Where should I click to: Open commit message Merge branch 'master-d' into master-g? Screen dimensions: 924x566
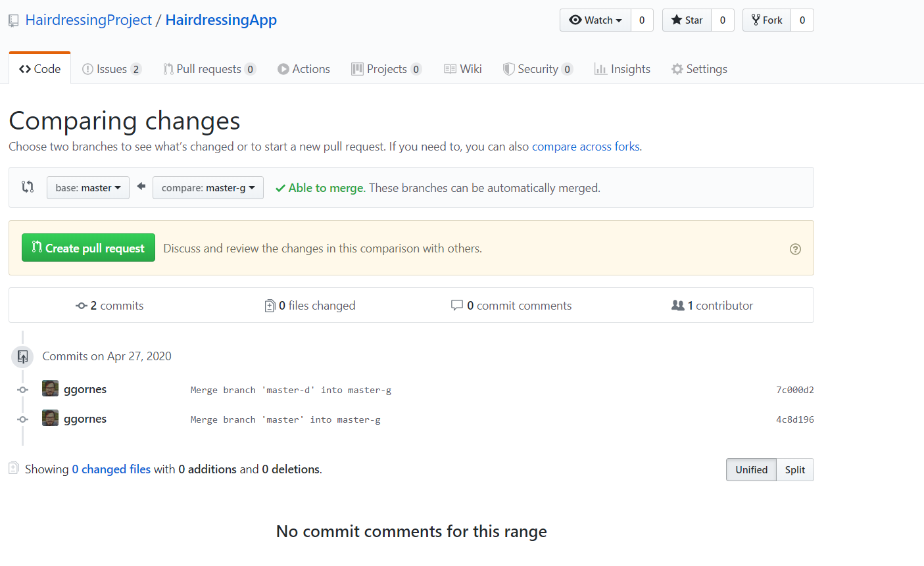[291, 390]
